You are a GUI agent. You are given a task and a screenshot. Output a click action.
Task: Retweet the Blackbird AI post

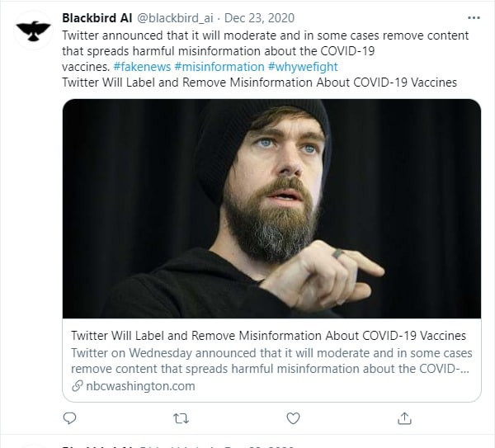[181, 418]
